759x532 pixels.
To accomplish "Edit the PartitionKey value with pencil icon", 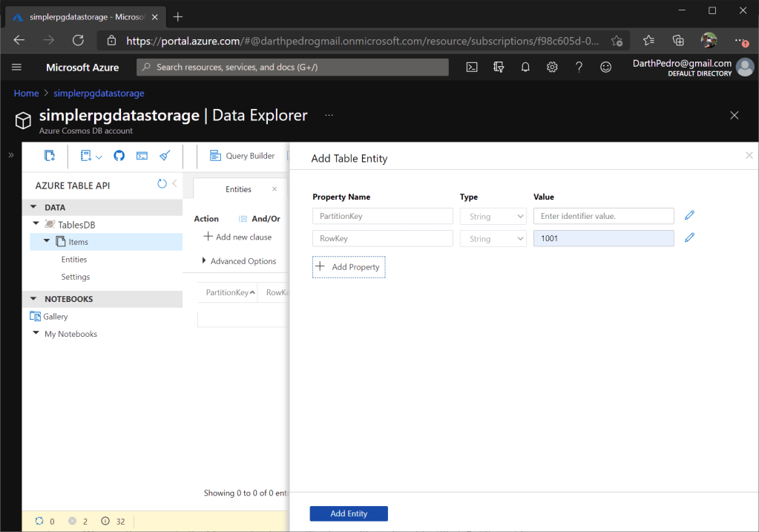I will coord(689,216).
